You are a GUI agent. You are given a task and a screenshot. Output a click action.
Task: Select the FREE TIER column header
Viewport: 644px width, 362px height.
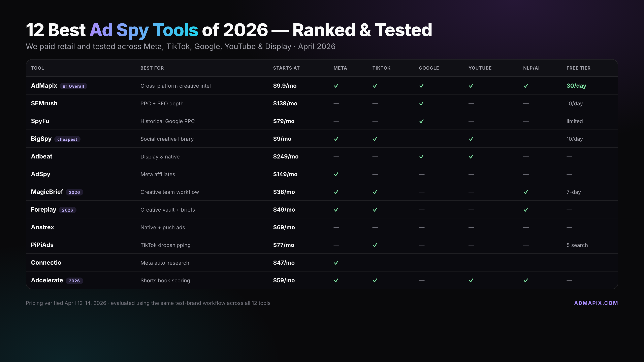tap(578, 68)
